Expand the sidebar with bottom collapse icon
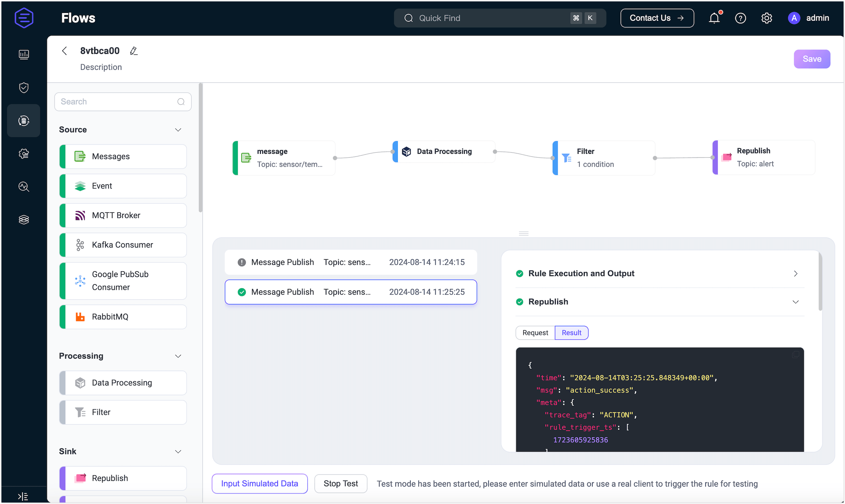Viewport: 845px width, 504px height. [x=23, y=496]
